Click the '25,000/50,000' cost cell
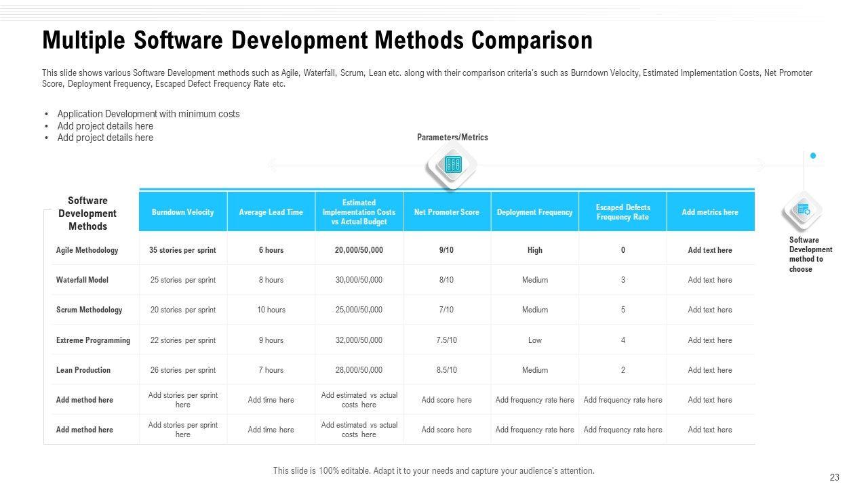Image resolution: width=868 pixels, height=488 pixels. [359, 310]
